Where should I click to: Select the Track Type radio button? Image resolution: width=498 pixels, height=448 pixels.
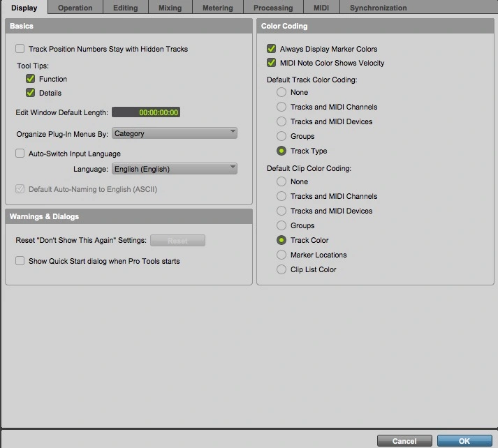281,151
